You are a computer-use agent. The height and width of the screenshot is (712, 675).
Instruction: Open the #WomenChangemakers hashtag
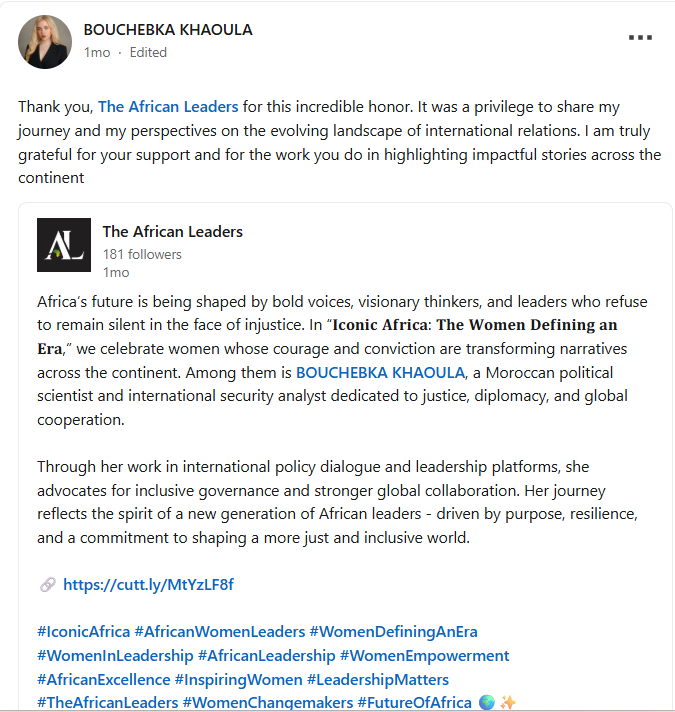(268, 702)
